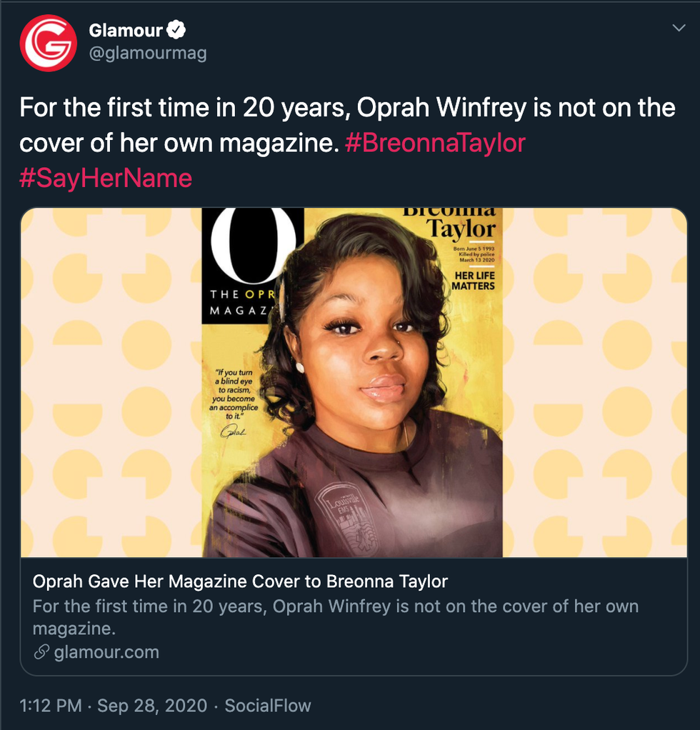Click "Her Life Matters" cover text
Screen dimensions: 700x730
click(473, 281)
